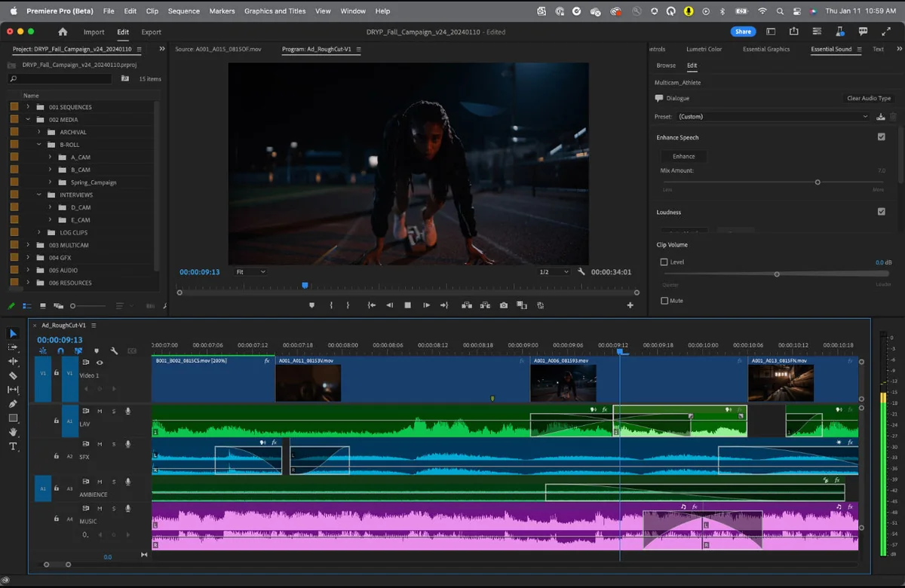This screenshot has height=588, width=905.
Task: Step forward one frame
Action: (x=426, y=305)
